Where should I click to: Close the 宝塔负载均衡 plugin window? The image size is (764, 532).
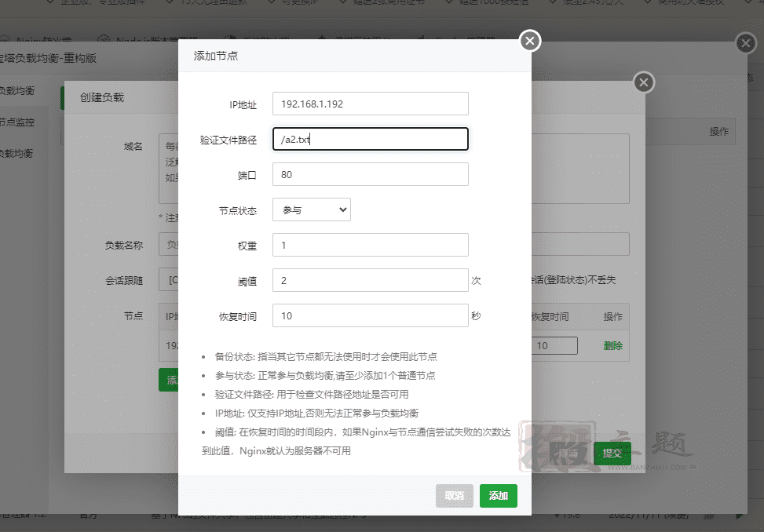pos(745,43)
